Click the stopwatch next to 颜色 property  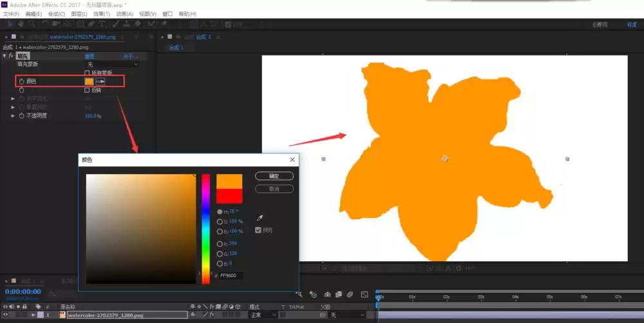point(21,81)
